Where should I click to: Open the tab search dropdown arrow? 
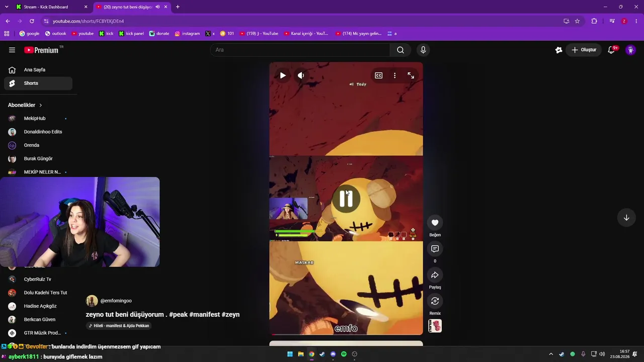coord(7,7)
